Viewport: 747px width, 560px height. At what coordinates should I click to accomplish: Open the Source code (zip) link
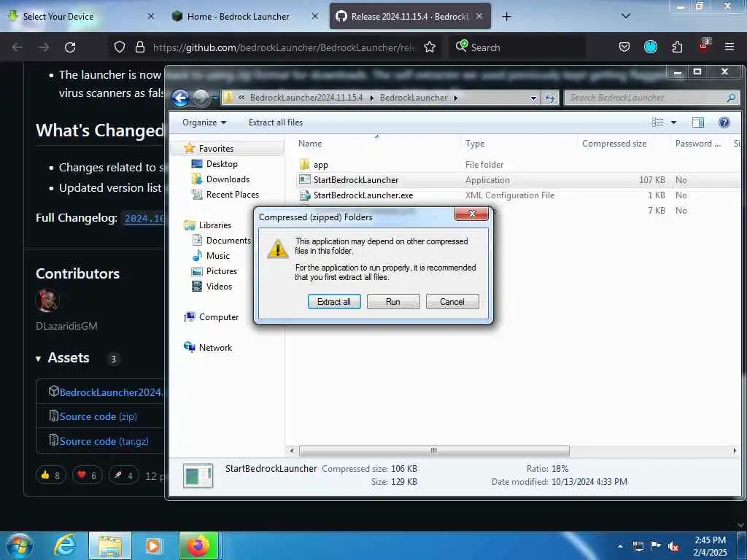click(x=98, y=416)
